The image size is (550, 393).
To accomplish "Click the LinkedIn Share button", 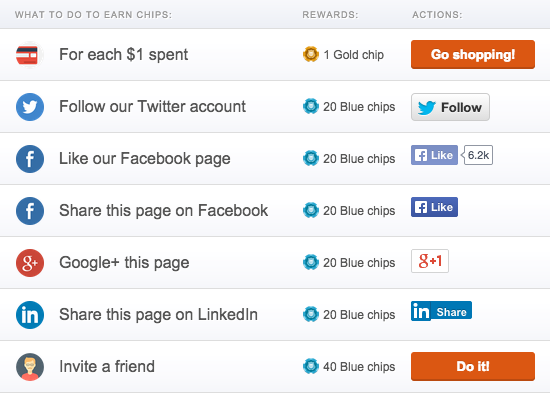I will pos(441,311).
